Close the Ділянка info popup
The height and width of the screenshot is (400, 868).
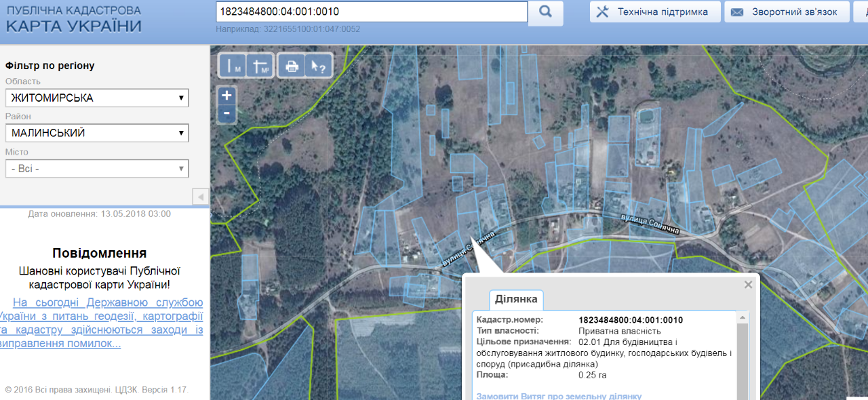tap(748, 285)
